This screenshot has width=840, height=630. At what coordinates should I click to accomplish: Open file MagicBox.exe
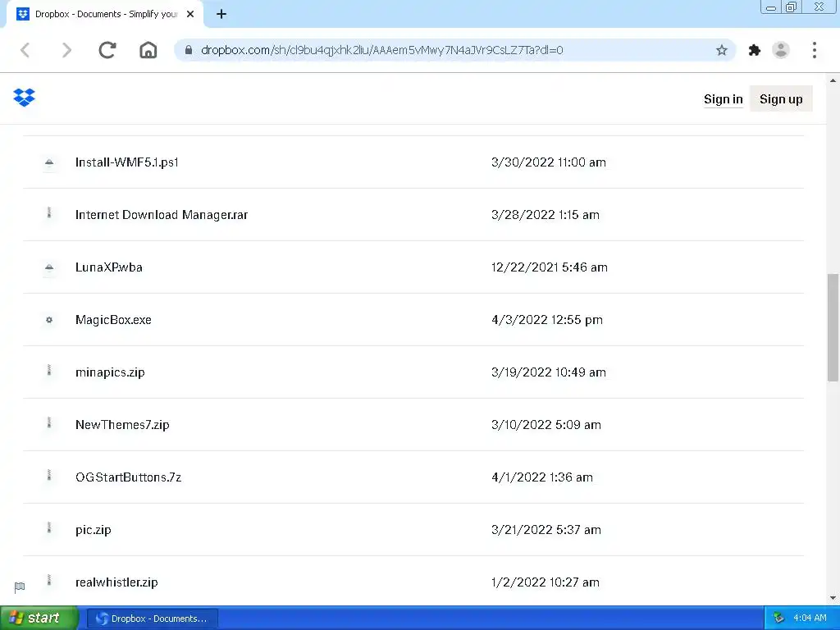113,320
